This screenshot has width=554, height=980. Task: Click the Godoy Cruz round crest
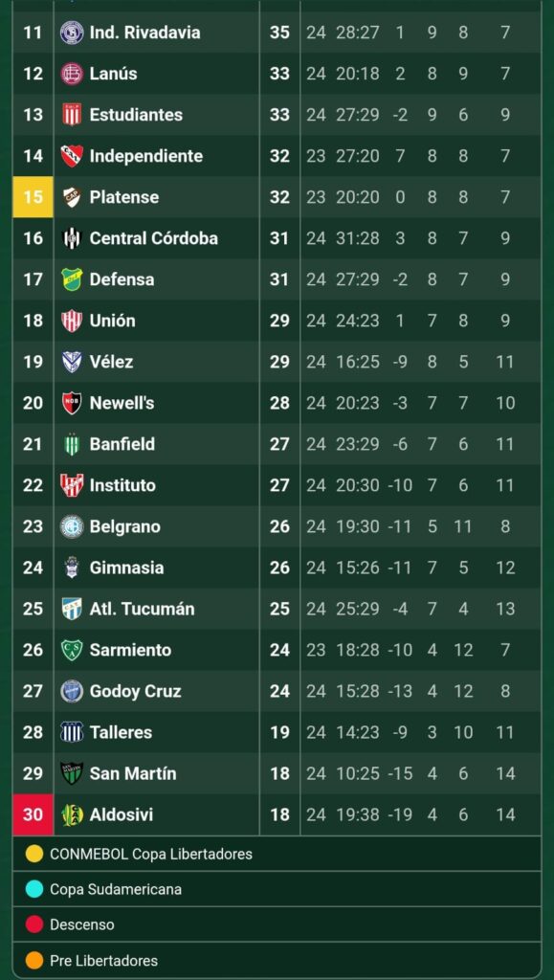coord(72,691)
